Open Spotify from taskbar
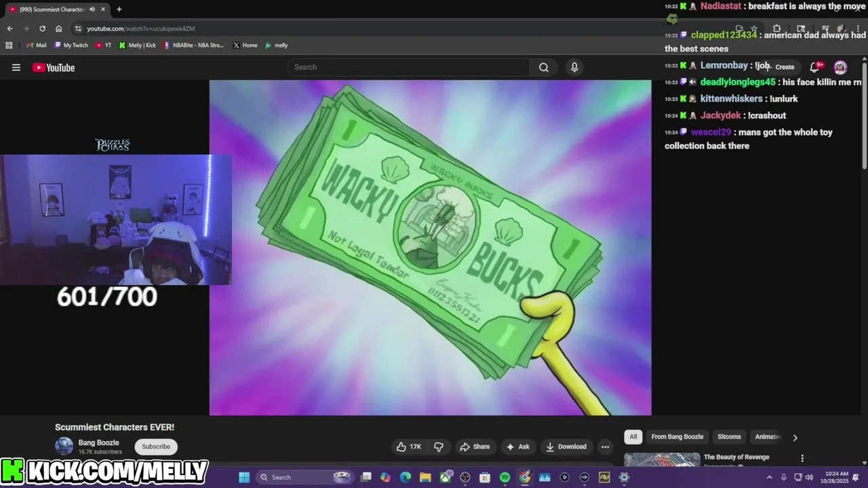 (x=505, y=477)
